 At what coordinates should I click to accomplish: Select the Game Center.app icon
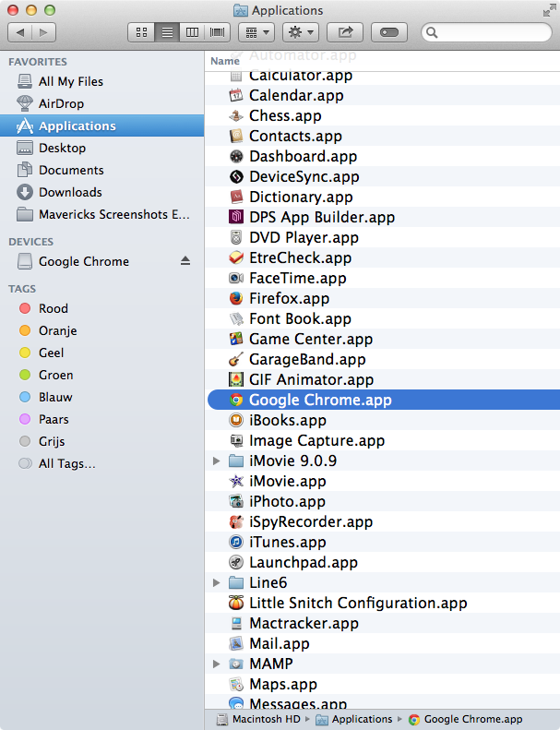(x=236, y=339)
